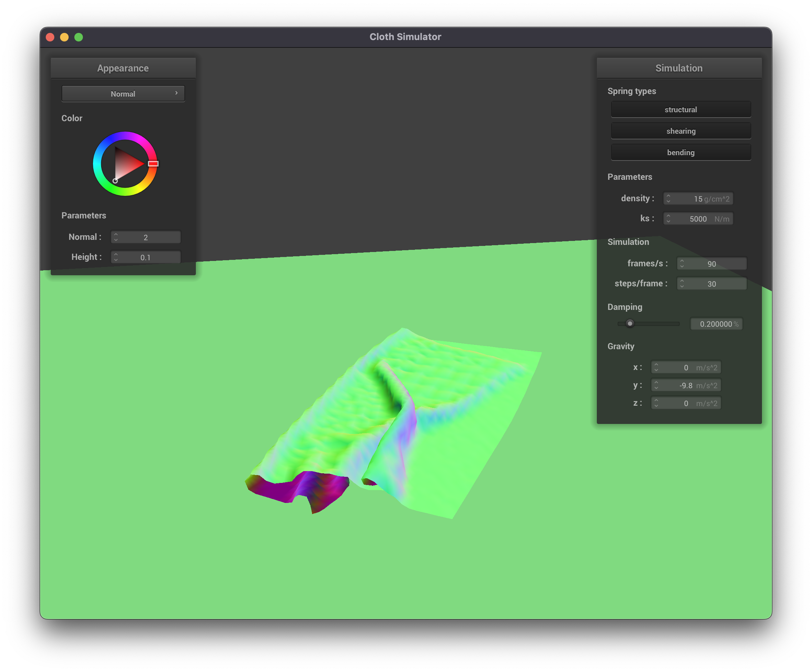Open the Normal shader dropdown
Image resolution: width=812 pixels, height=672 pixels.
coord(123,94)
